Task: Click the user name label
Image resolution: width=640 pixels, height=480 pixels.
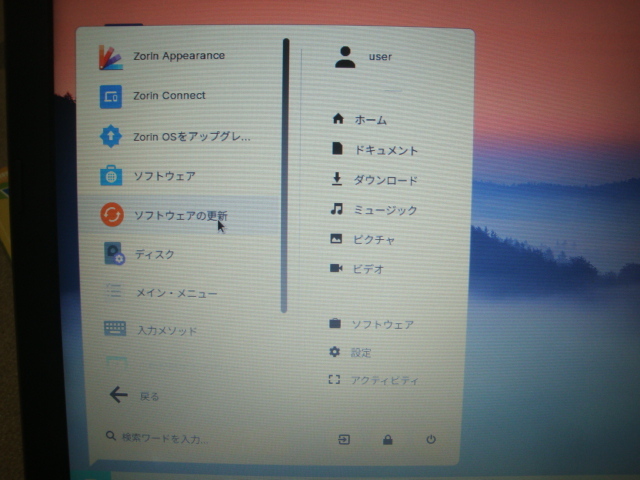Action: point(380,57)
